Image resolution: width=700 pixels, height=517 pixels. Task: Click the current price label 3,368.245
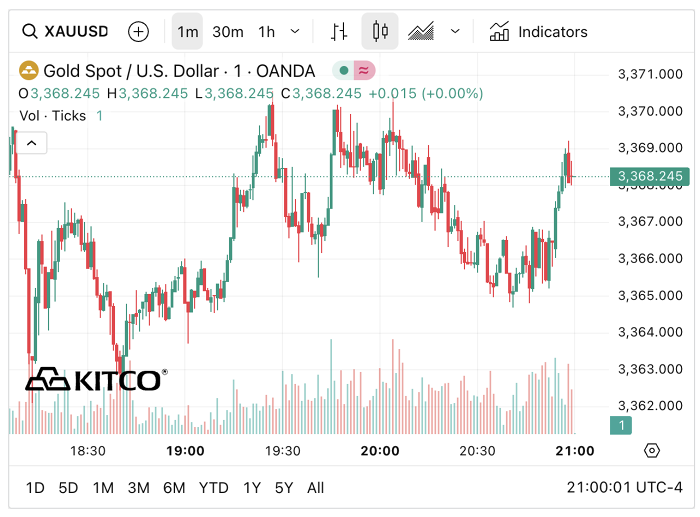(650, 176)
